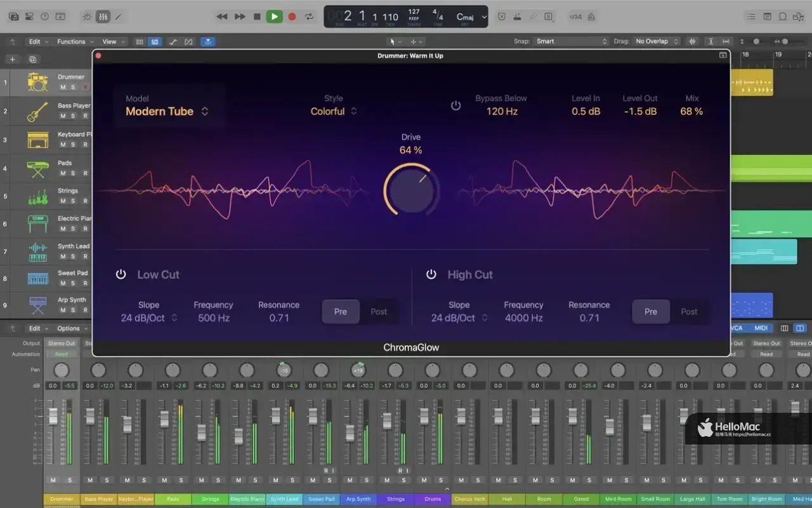This screenshot has height=508, width=812.
Task: Click the Synth Lead track icon
Action: coord(38,251)
